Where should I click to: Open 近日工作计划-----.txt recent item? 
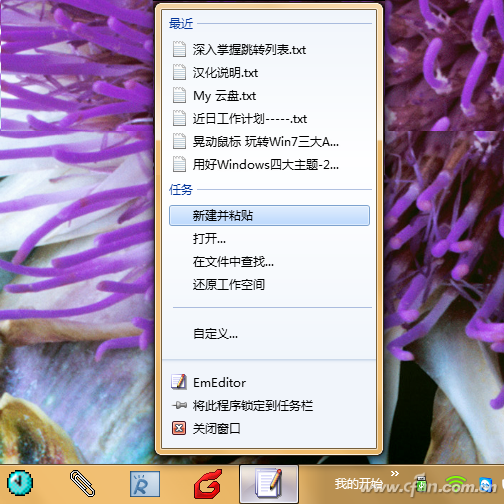tap(269, 119)
